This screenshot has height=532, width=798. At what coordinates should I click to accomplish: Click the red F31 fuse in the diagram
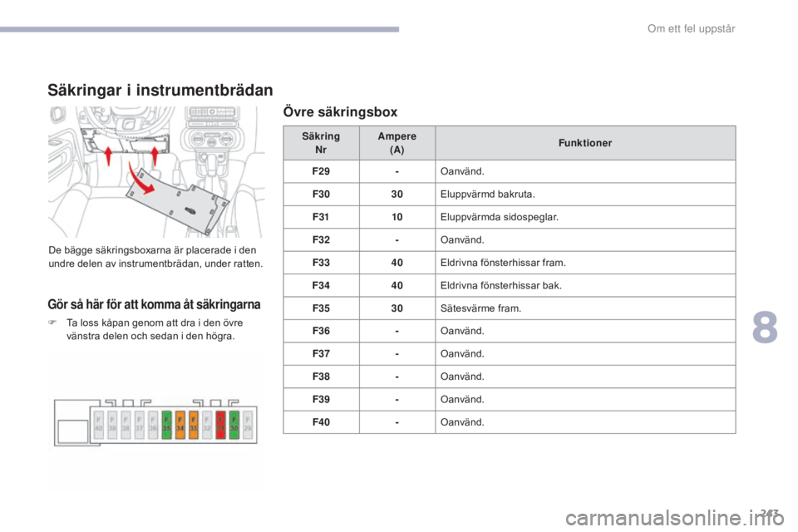220,424
